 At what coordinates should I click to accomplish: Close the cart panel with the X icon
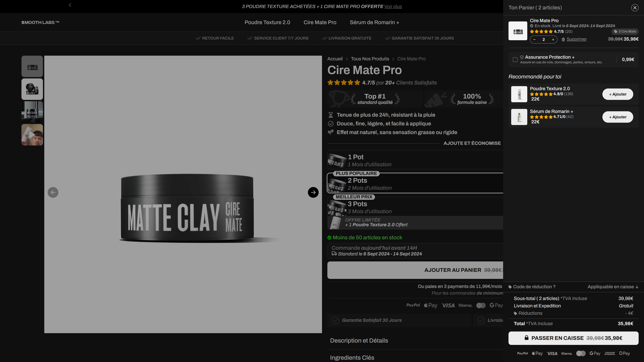click(x=635, y=8)
